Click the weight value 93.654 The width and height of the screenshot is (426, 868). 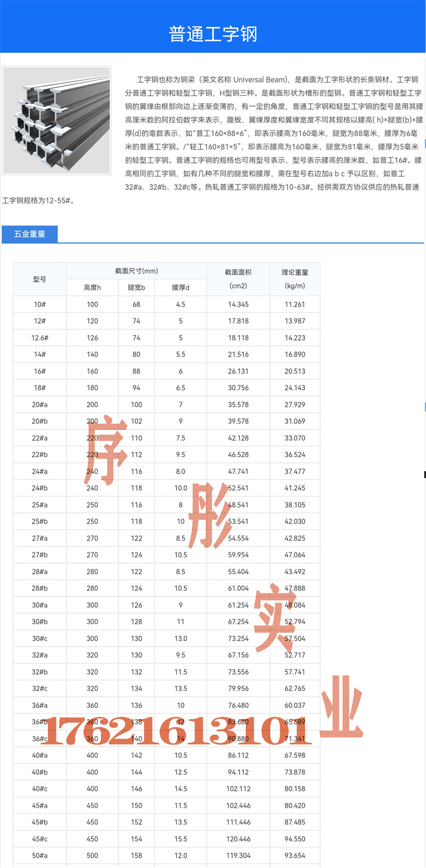295,856
